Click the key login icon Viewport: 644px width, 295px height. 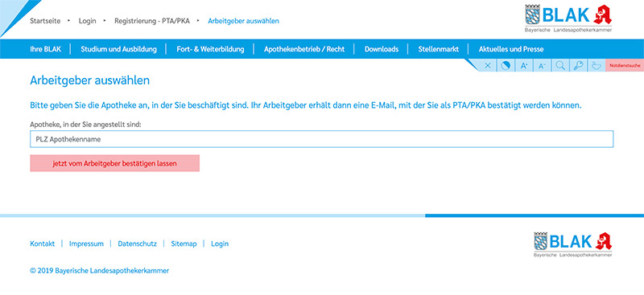click(578, 65)
